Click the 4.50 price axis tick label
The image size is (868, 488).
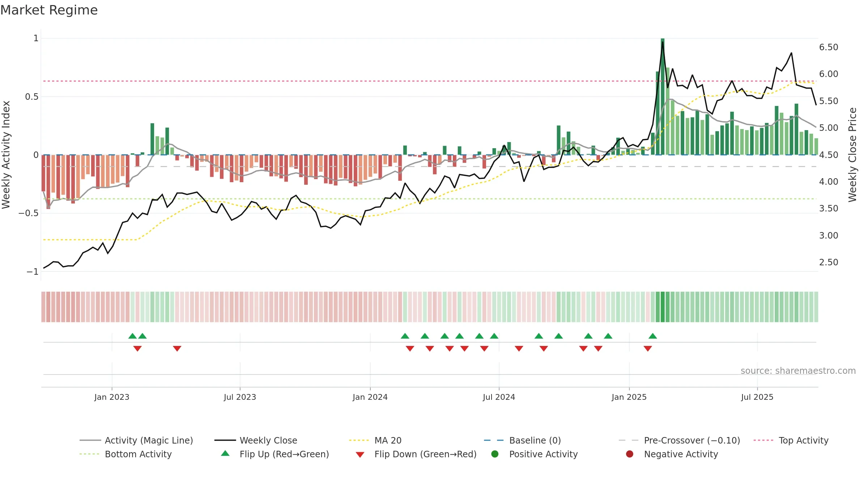(x=829, y=155)
